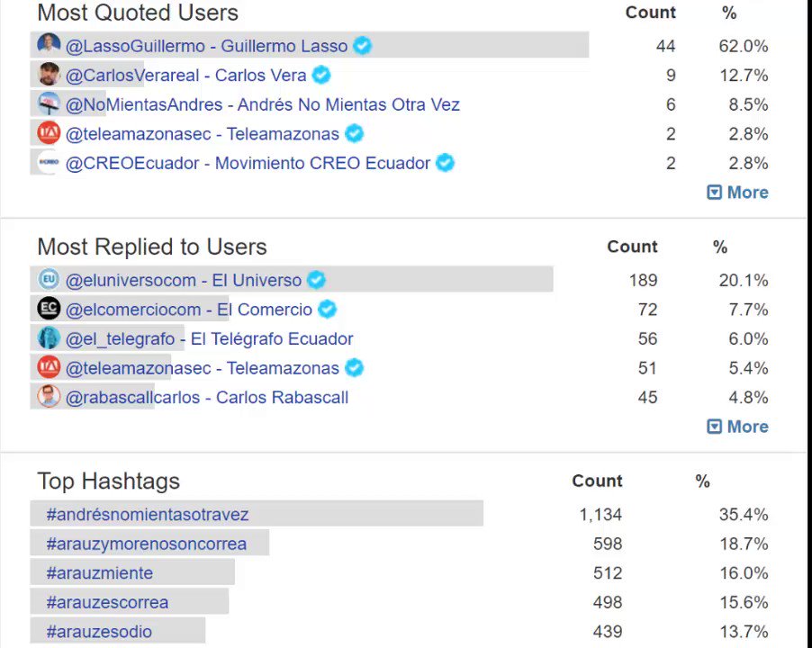Click the El Universo profile avatar

coord(49,280)
